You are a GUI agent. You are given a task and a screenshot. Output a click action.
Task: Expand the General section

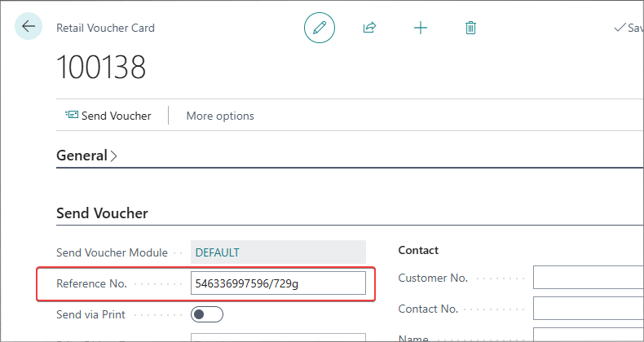pos(86,156)
